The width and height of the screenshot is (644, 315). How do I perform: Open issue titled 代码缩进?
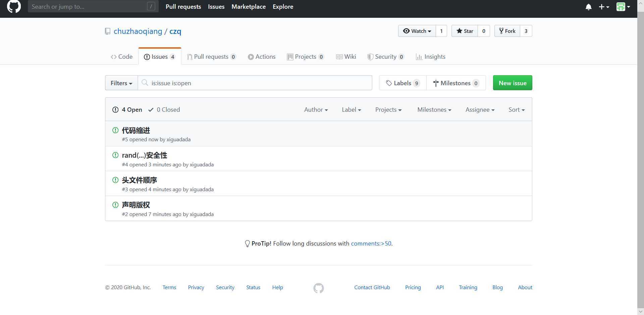[x=136, y=130]
